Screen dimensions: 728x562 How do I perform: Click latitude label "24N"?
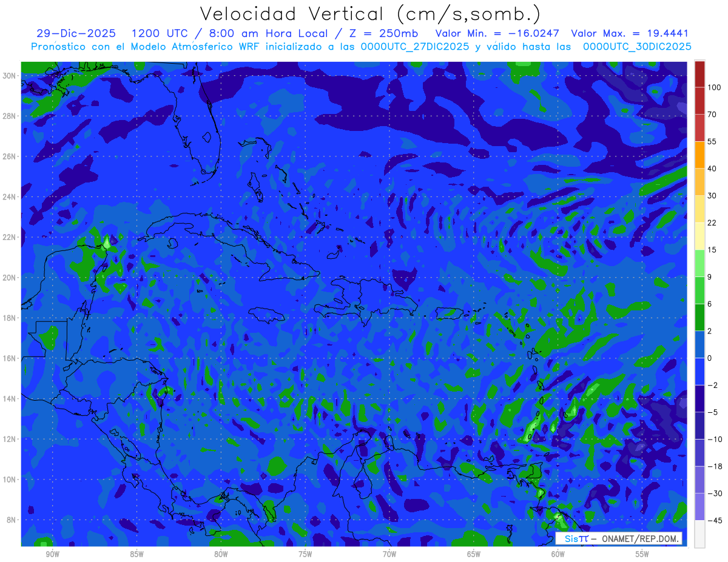pyautogui.click(x=10, y=197)
